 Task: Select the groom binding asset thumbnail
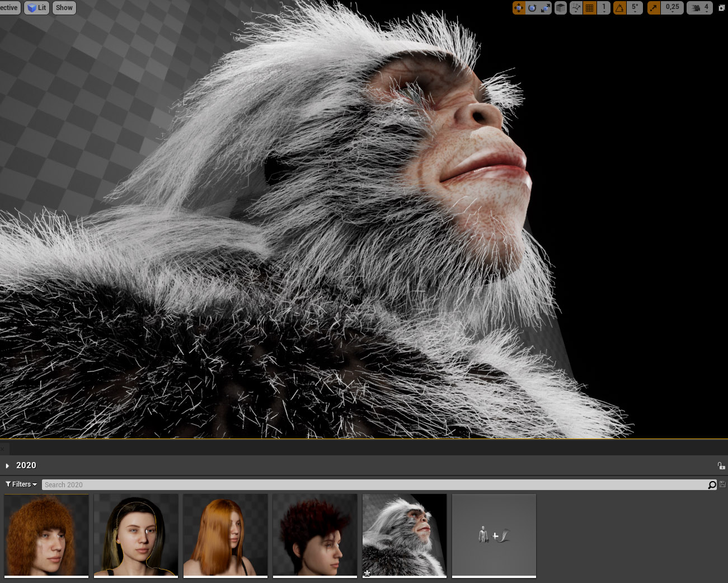click(494, 535)
